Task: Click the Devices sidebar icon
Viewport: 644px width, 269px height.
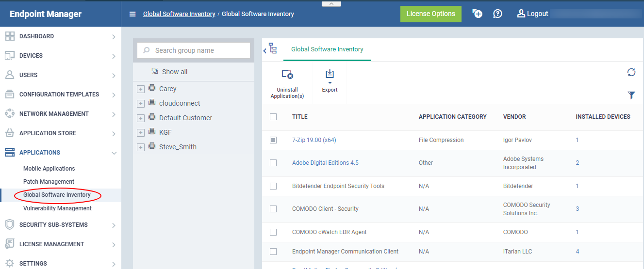Action: click(x=10, y=56)
